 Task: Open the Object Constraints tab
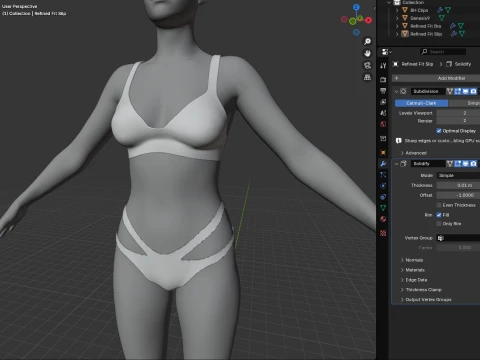383,197
